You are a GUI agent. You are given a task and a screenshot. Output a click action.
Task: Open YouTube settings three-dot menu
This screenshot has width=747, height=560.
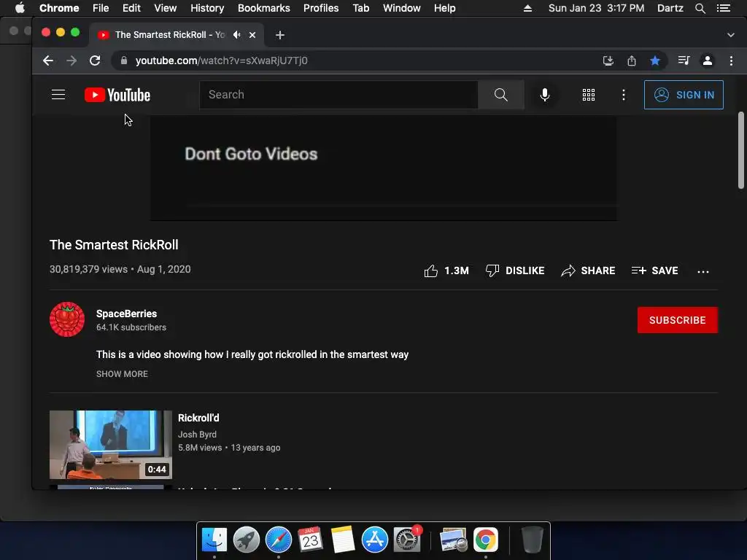[x=623, y=95]
